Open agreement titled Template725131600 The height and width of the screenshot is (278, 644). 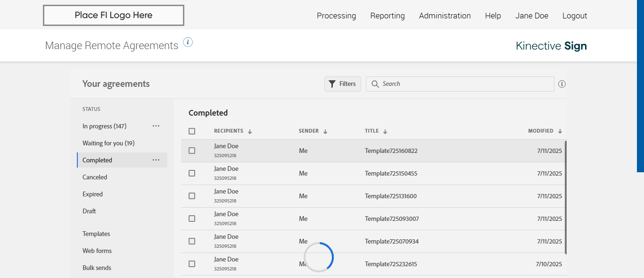pos(391,196)
